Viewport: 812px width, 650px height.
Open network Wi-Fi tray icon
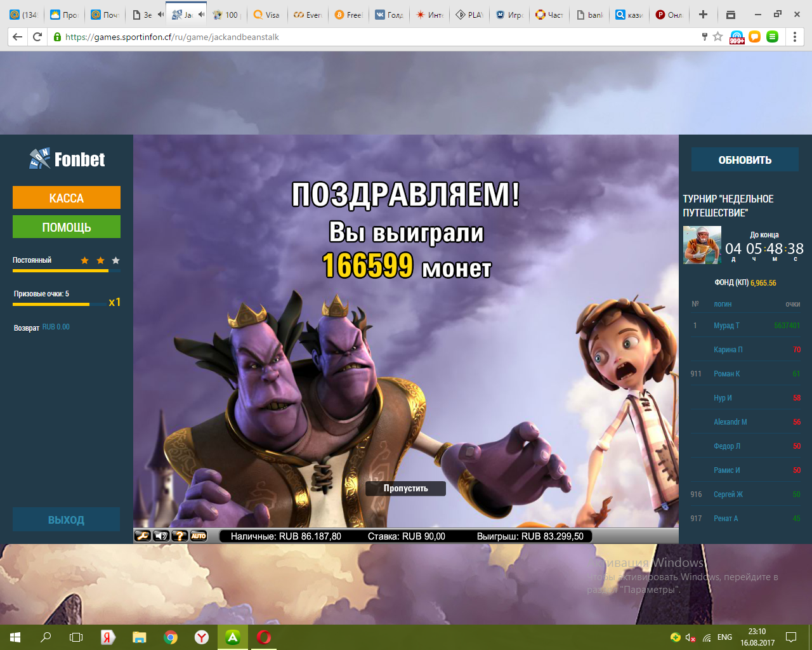coord(707,637)
